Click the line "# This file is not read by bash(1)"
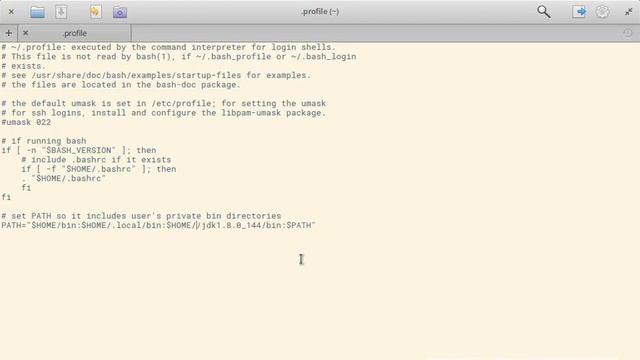The width and height of the screenshot is (640, 360). (179, 56)
